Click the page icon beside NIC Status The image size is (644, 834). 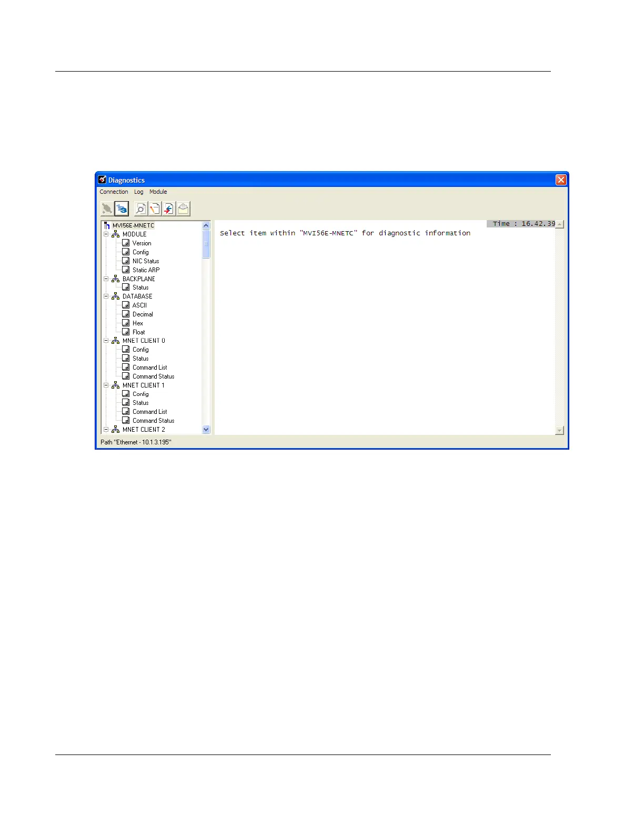126,261
